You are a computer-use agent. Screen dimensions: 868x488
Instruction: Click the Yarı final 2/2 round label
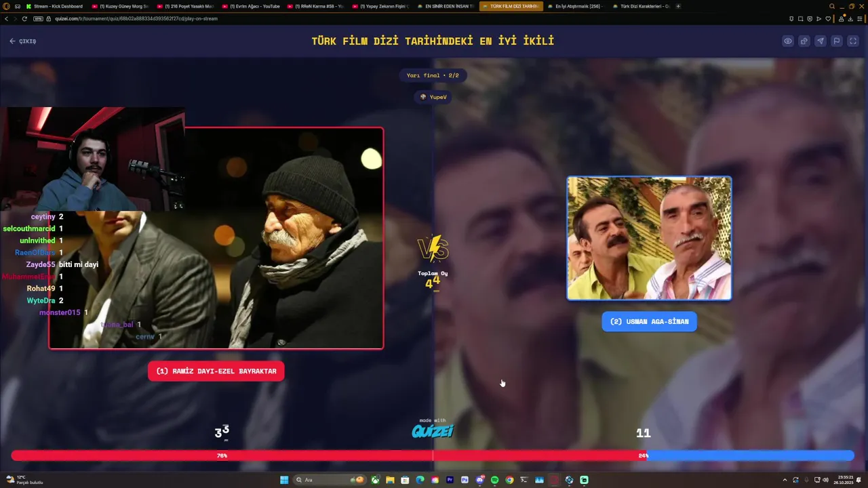[433, 75]
